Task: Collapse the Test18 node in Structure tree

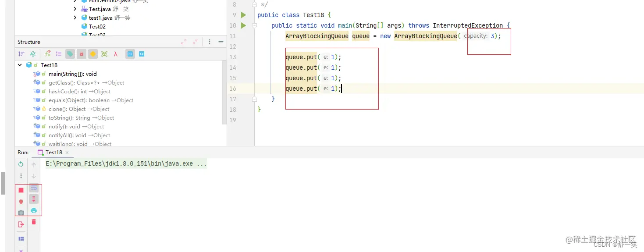Action: click(x=20, y=65)
